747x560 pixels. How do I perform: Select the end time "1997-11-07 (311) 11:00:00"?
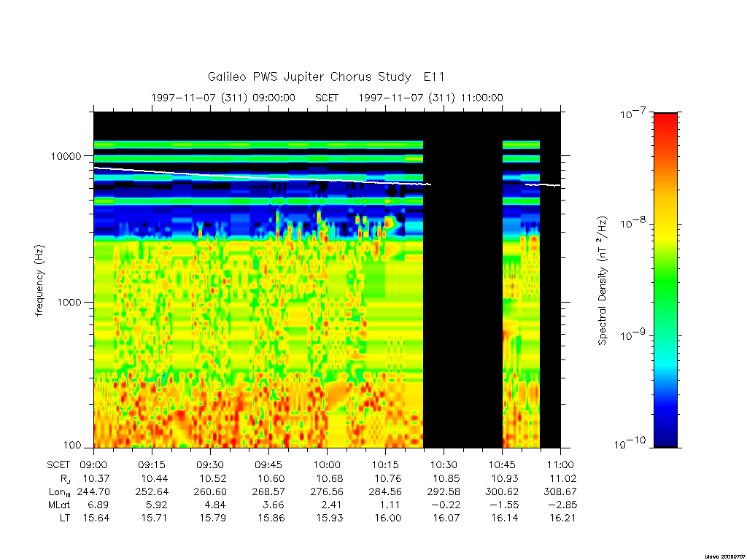click(x=430, y=98)
